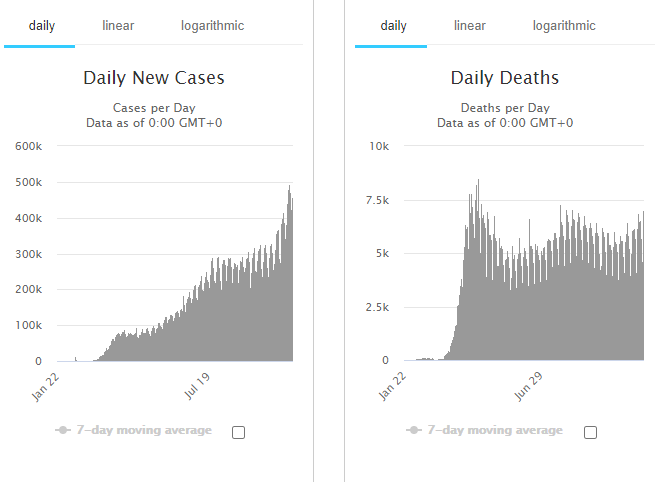Click the legend marker icon beside deaths moving average
Screen dimensions: 659x482
point(414,430)
